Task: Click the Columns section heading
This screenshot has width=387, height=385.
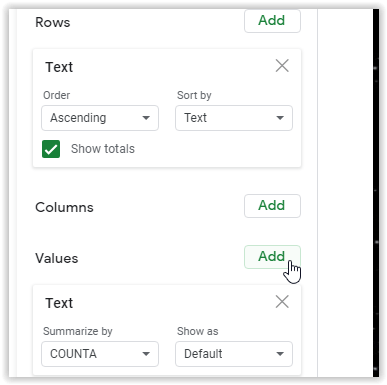Action: (x=64, y=207)
